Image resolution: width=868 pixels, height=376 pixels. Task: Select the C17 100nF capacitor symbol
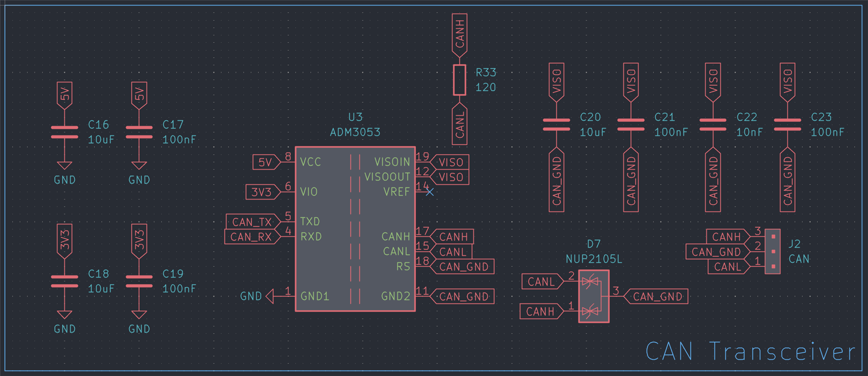(139, 132)
